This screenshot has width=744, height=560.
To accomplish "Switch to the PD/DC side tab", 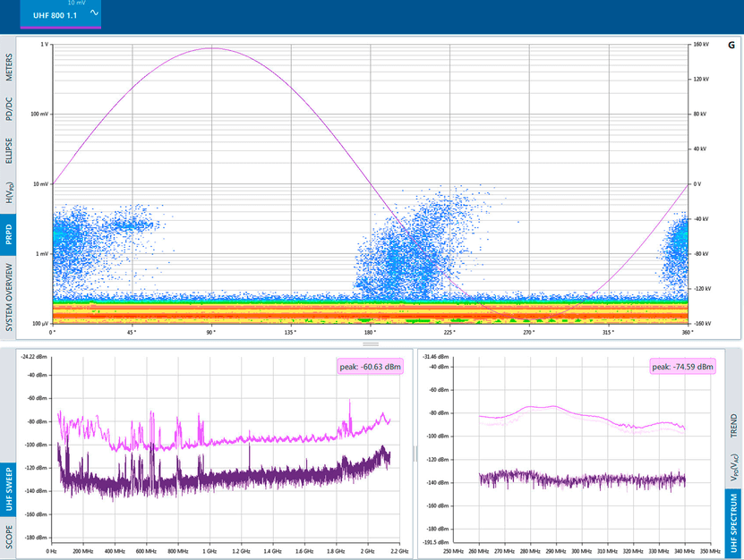I will tap(9, 109).
